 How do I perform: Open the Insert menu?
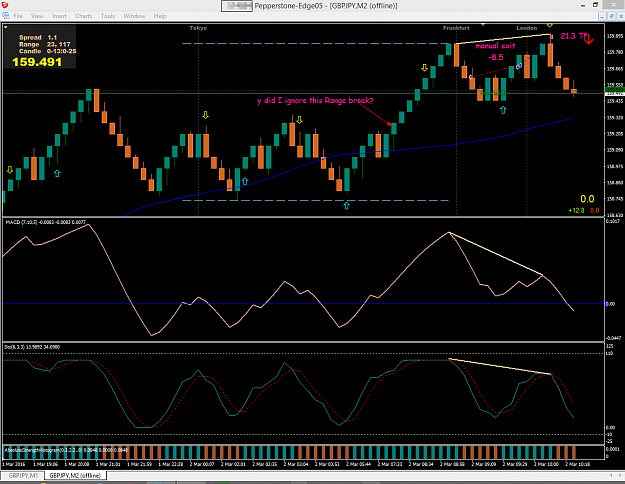pyautogui.click(x=59, y=16)
